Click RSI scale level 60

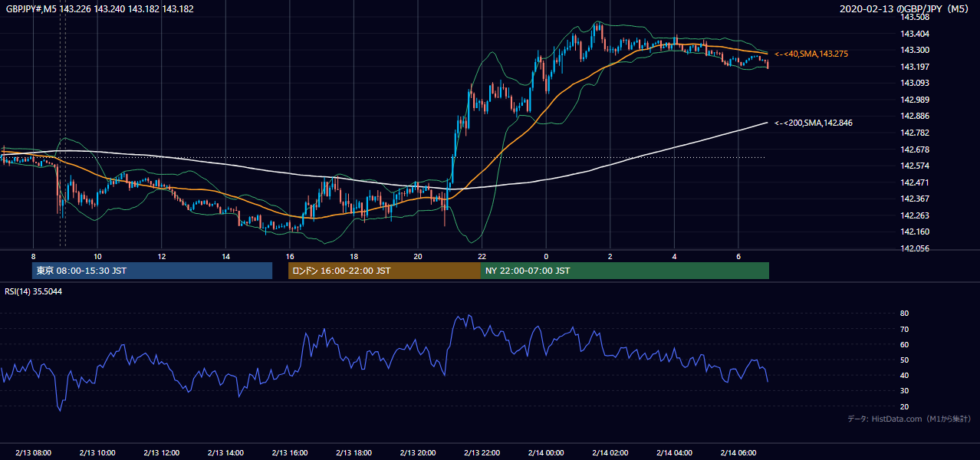point(904,344)
